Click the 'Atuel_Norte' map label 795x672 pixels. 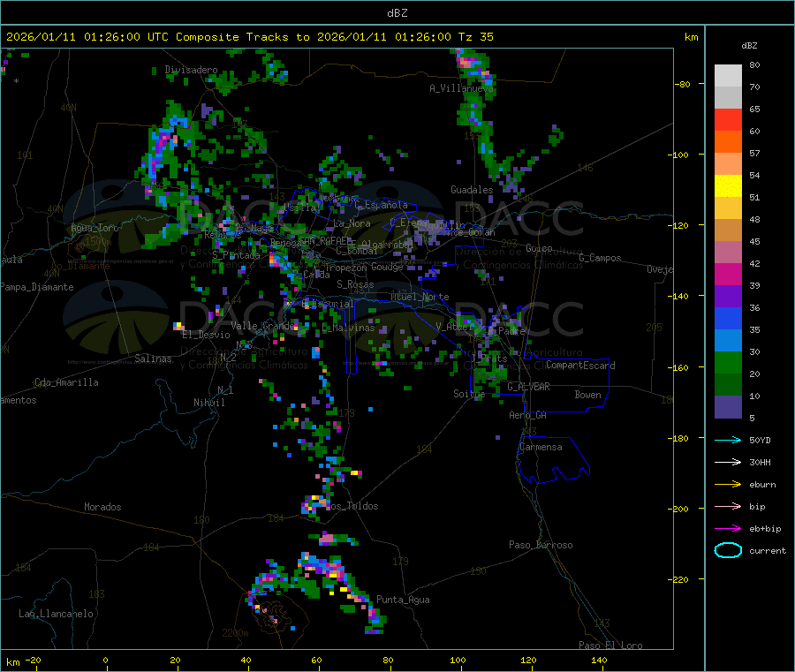point(420,297)
